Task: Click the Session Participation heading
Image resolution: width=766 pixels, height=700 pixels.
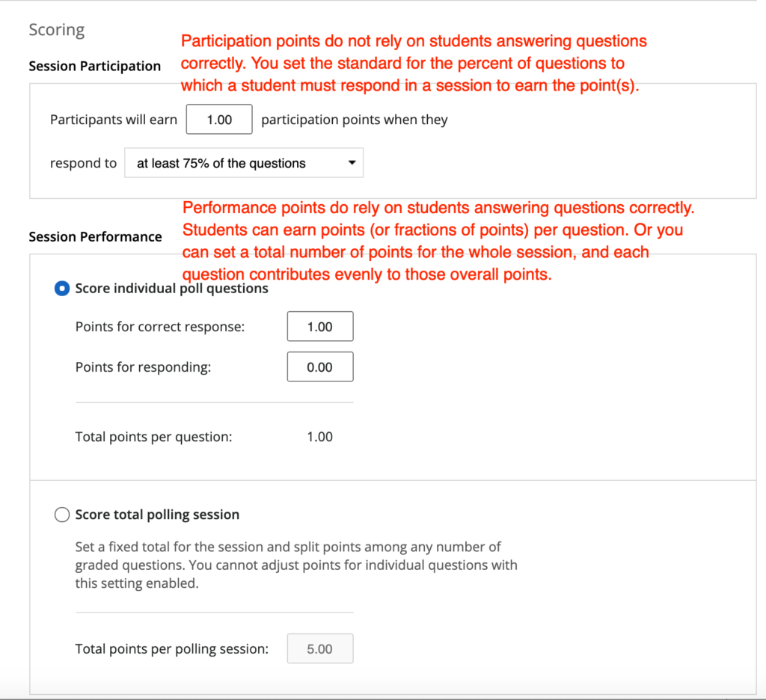Action: click(x=95, y=66)
